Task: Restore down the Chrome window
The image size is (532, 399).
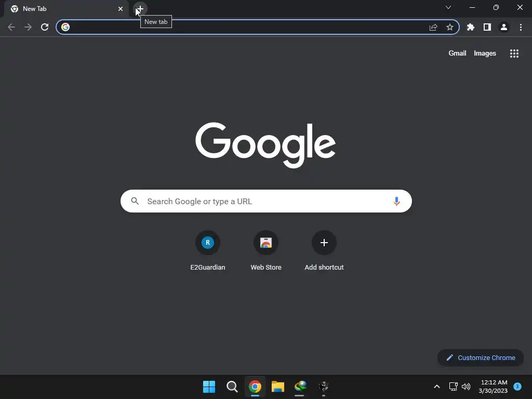Action: 496,7
